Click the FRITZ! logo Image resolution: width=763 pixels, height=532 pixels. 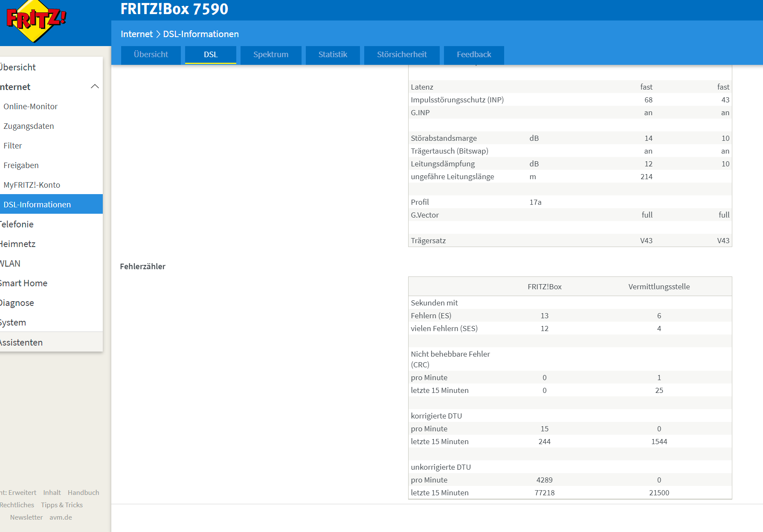click(35, 20)
